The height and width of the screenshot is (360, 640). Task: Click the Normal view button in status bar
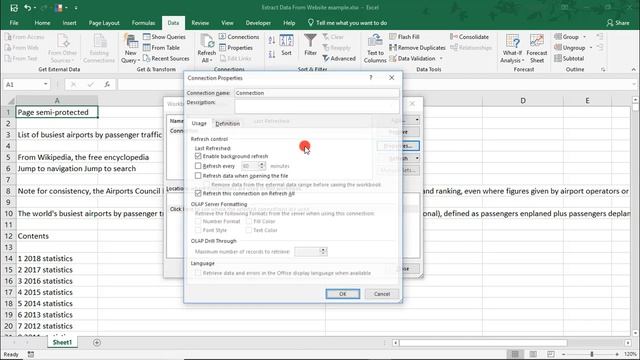(x=515, y=354)
